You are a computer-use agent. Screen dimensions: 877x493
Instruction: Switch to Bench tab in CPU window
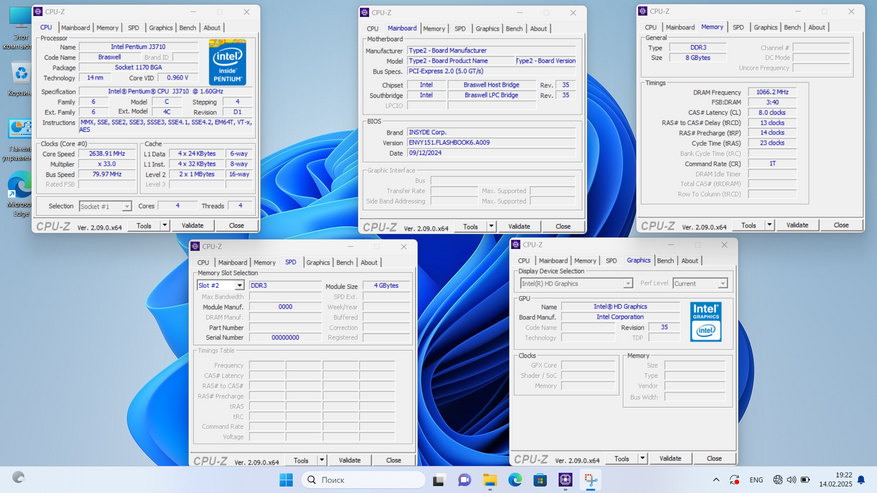[x=189, y=28]
